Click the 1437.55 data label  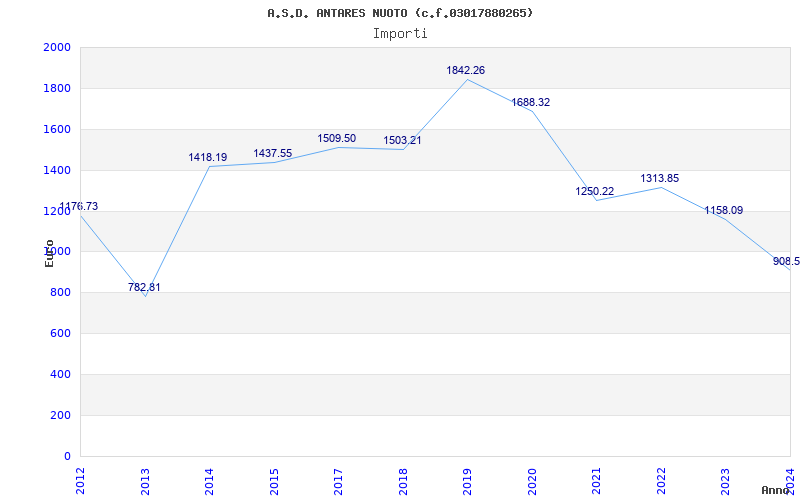(273, 153)
